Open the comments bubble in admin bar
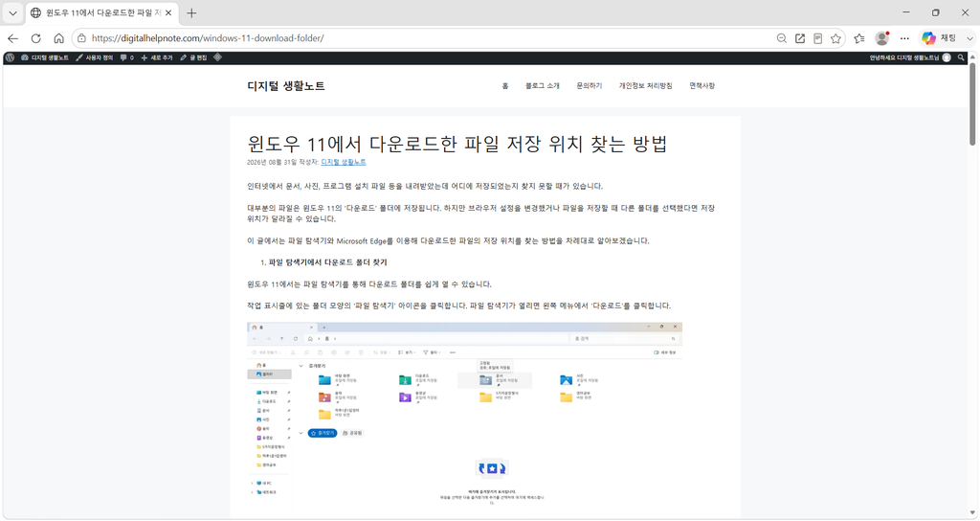The width and height of the screenshot is (980, 521). click(127, 57)
